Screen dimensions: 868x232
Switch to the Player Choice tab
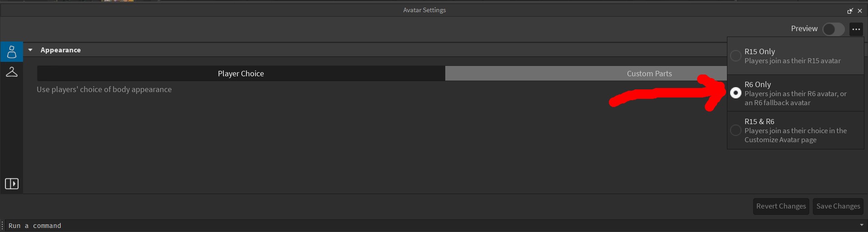(241, 74)
